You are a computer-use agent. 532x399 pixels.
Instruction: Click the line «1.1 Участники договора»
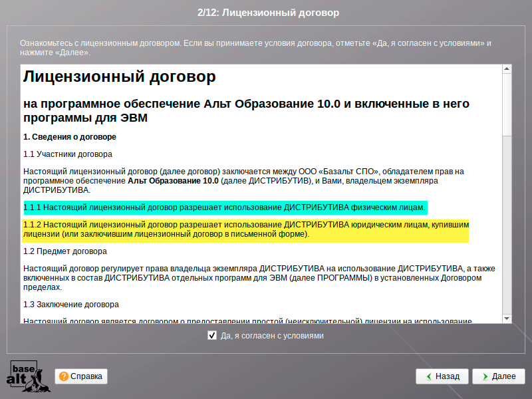click(x=68, y=154)
